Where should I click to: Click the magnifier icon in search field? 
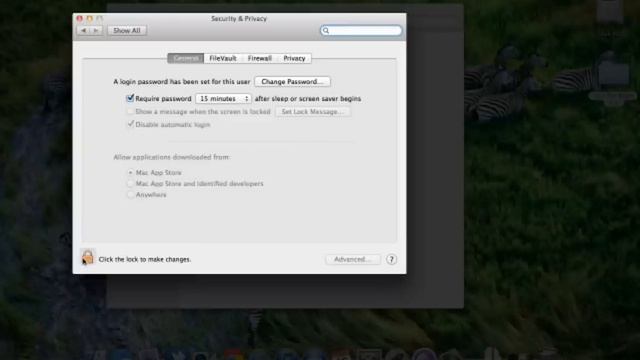coord(326,31)
